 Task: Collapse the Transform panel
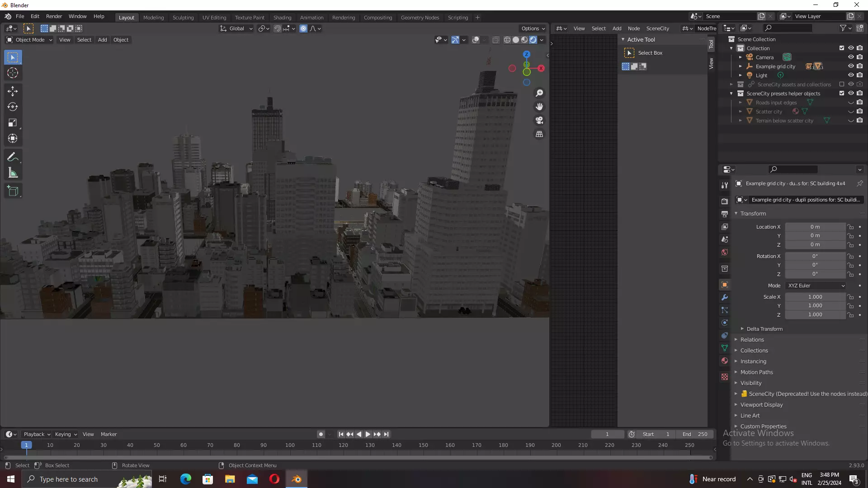753,214
